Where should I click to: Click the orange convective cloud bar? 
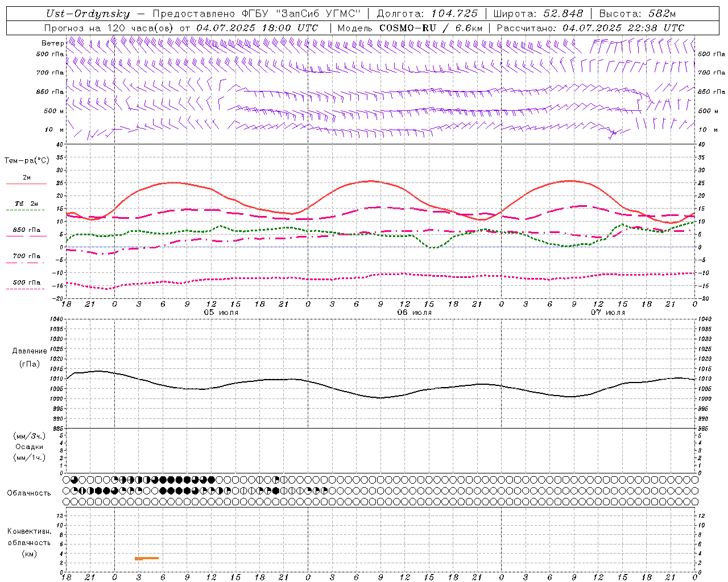pos(147,558)
